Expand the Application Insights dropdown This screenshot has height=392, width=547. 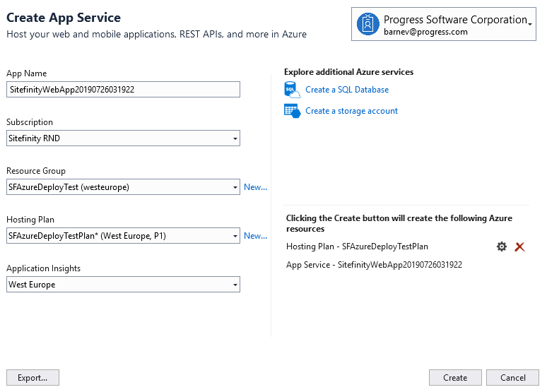pos(235,285)
